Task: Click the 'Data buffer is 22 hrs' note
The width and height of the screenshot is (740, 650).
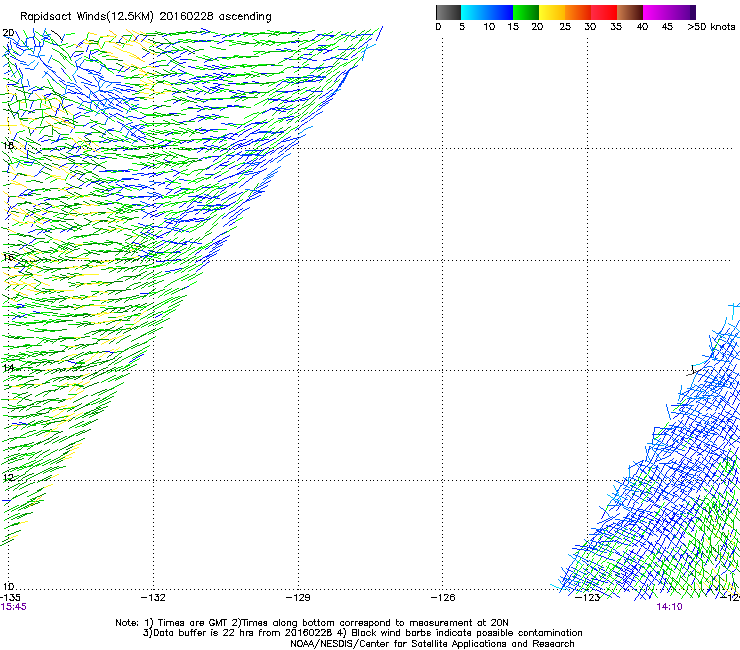Action: pyautogui.click(x=362, y=633)
